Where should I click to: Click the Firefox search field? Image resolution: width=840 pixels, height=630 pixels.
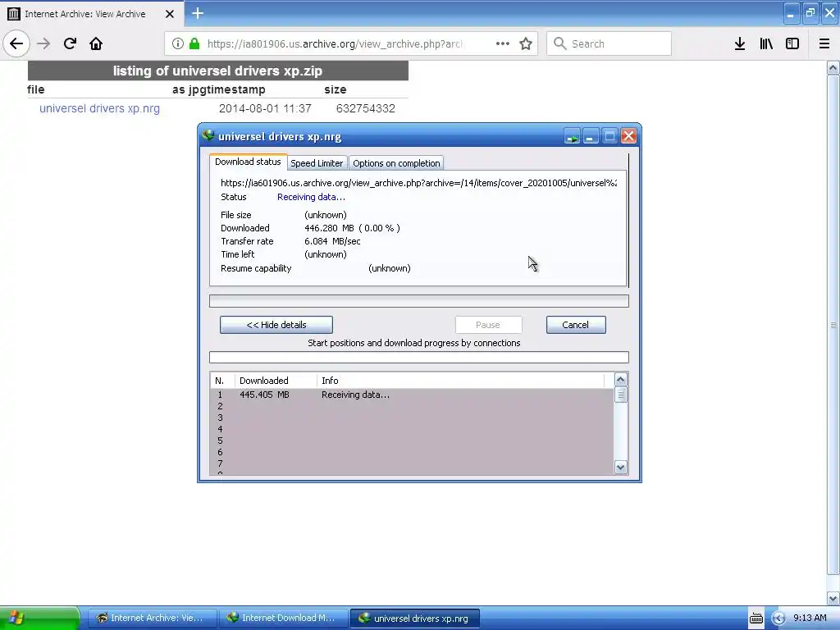tap(609, 43)
